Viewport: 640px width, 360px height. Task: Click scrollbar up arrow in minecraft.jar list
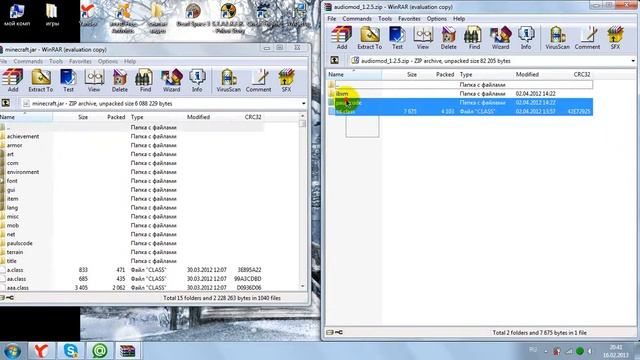[302, 117]
